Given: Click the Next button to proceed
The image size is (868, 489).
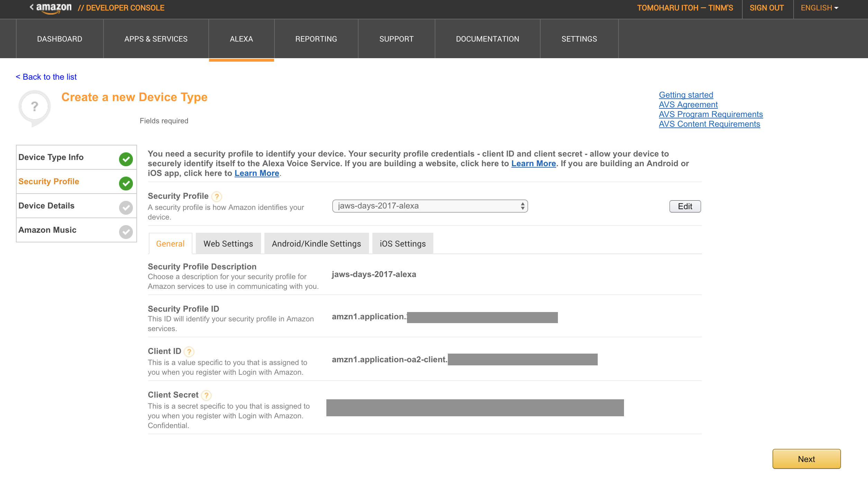Looking at the screenshot, I should [x=807, y=459].
